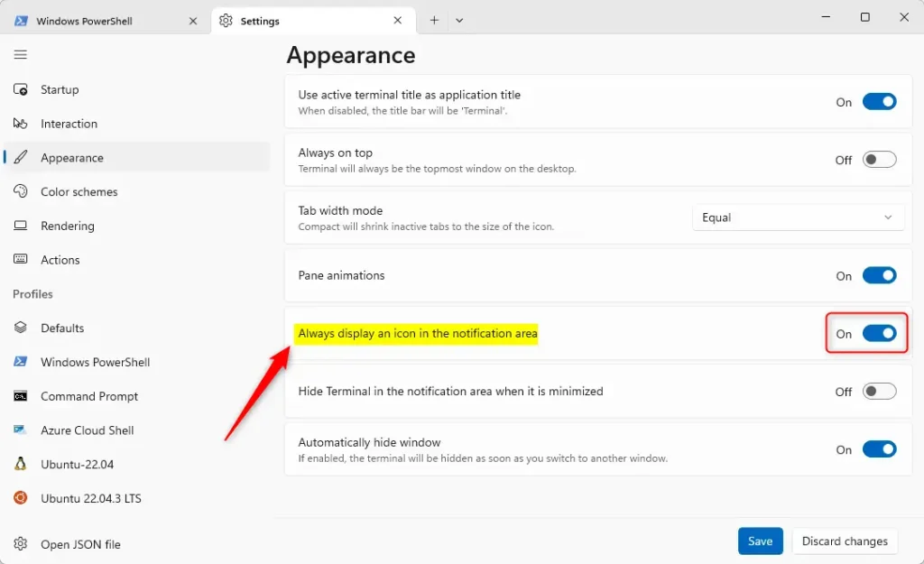Screen dimensions: 924x564
Task: Click 'Use active terminal title as application title' label
Action: 410,95
